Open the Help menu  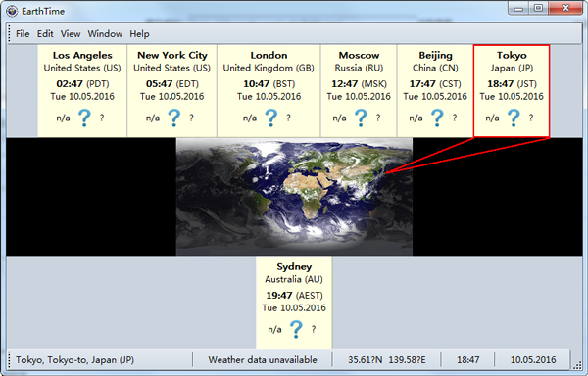pyautogui.click(x=139, y=34)
